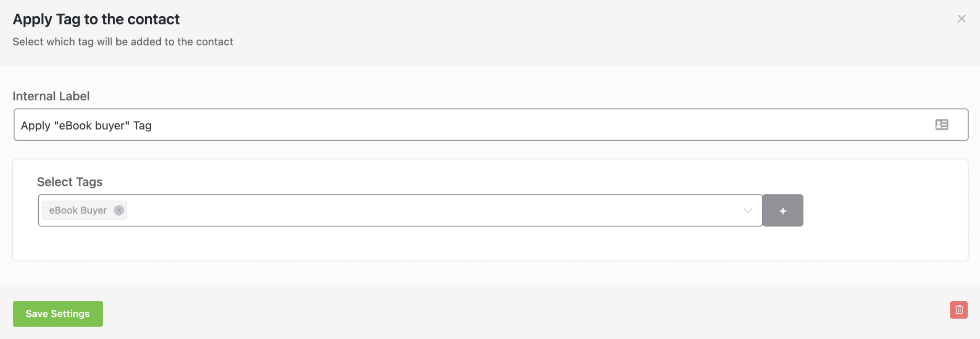Click Save Settings
The height and width of the screenshot is (339, 980).
click(58, 314)
